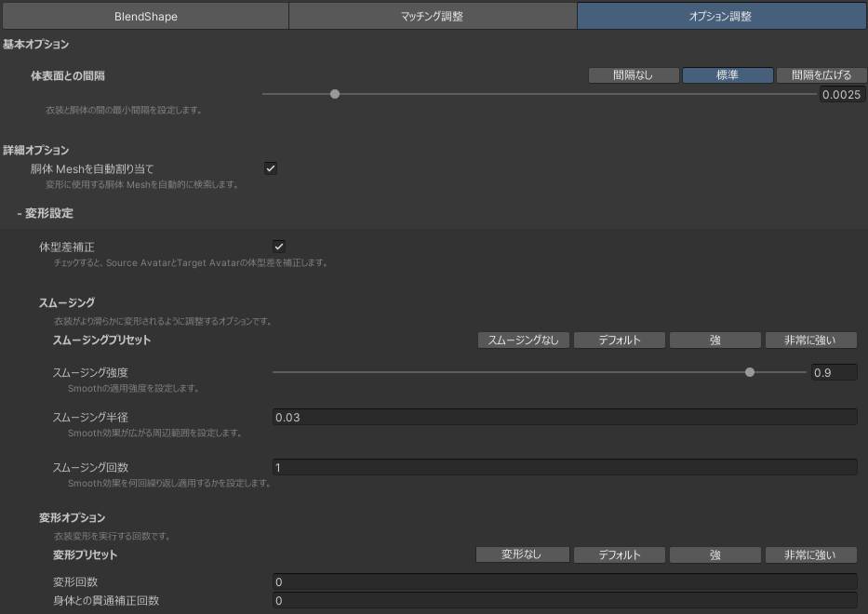Click the 変形オプション heading
868x614 pixels.
click(72, 517)
